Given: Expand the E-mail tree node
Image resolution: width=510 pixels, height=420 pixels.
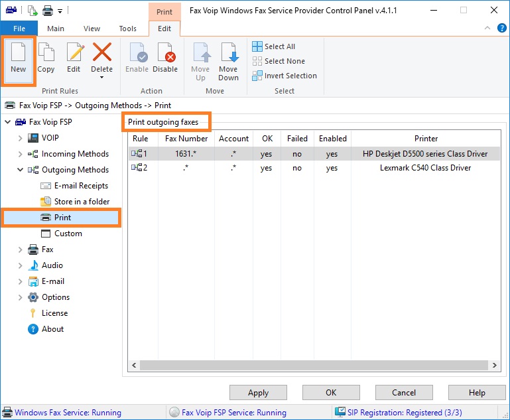Looking at the screenshot, I should [20, 281].
